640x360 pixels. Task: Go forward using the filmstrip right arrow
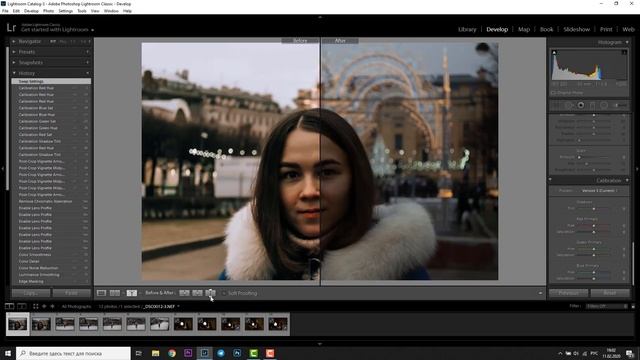(x=52, y=306)
